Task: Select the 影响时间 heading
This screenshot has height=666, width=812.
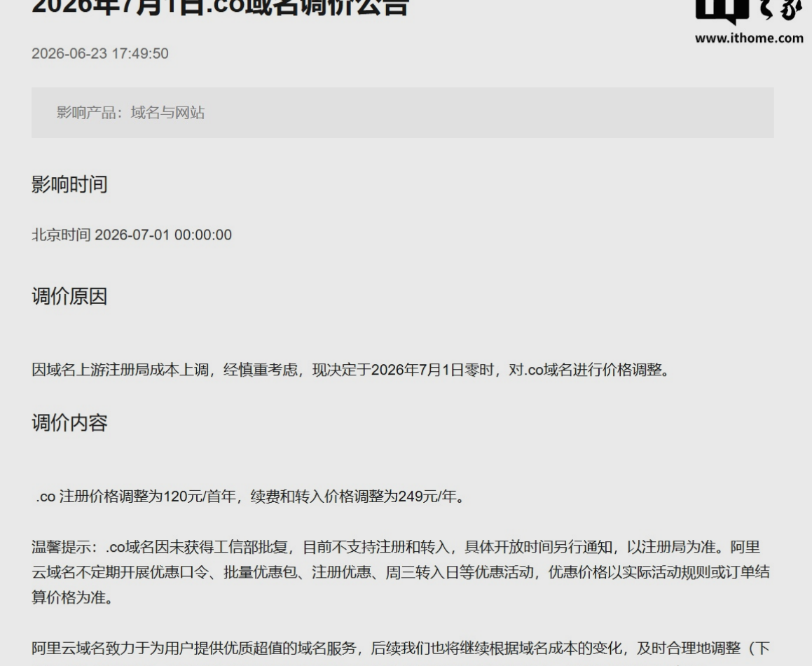Action: tap(69, 184)
